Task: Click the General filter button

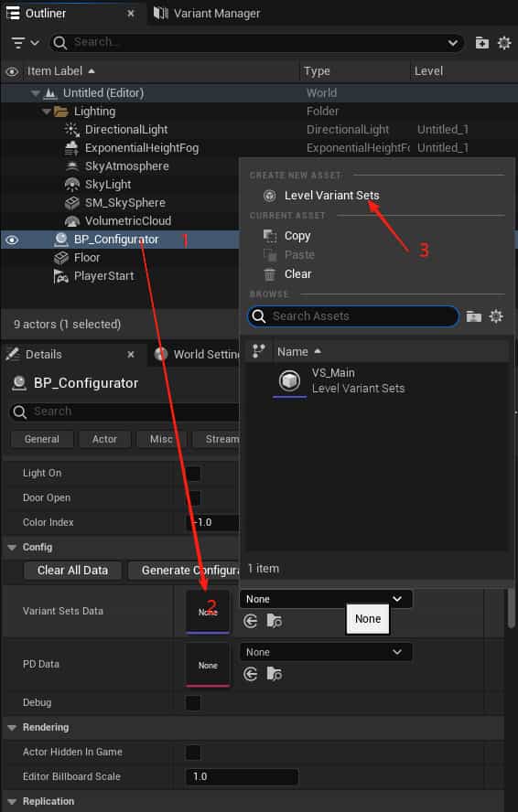Action: click(x=42, y=439)
